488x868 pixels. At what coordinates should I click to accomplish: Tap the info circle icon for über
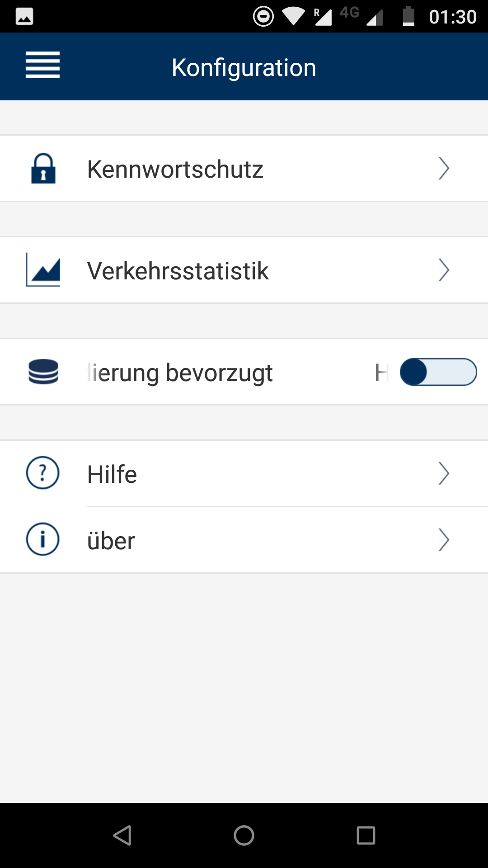pyautogui.click(x=43, y=539)
